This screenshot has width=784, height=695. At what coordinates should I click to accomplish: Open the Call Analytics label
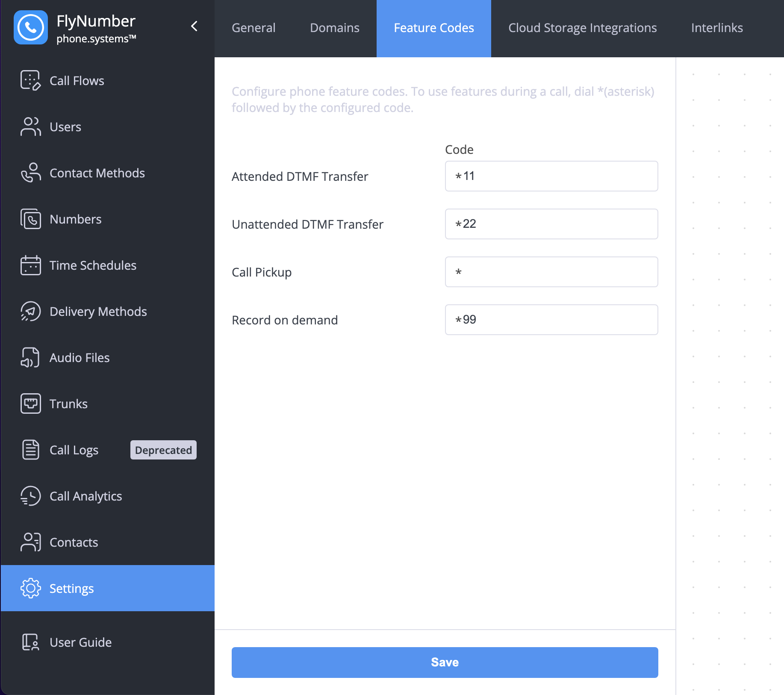point(86,496)
